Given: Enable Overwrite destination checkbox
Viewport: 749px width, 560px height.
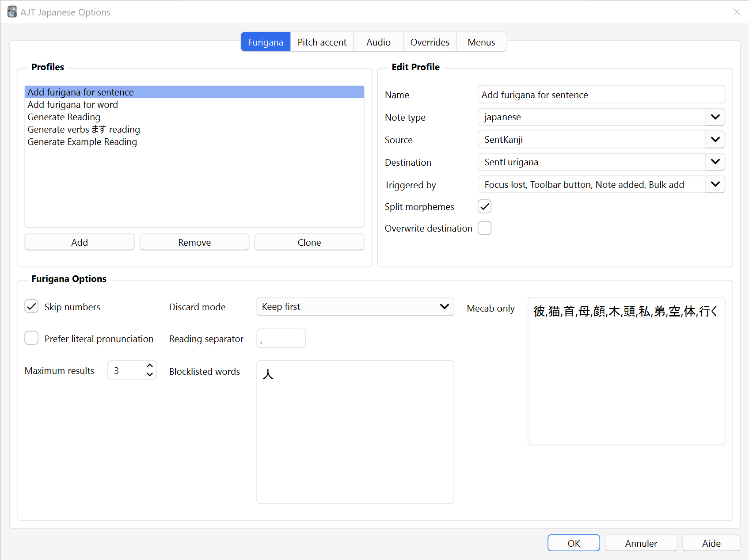Looking at the screenshot, I should click(x=485, y=228).
